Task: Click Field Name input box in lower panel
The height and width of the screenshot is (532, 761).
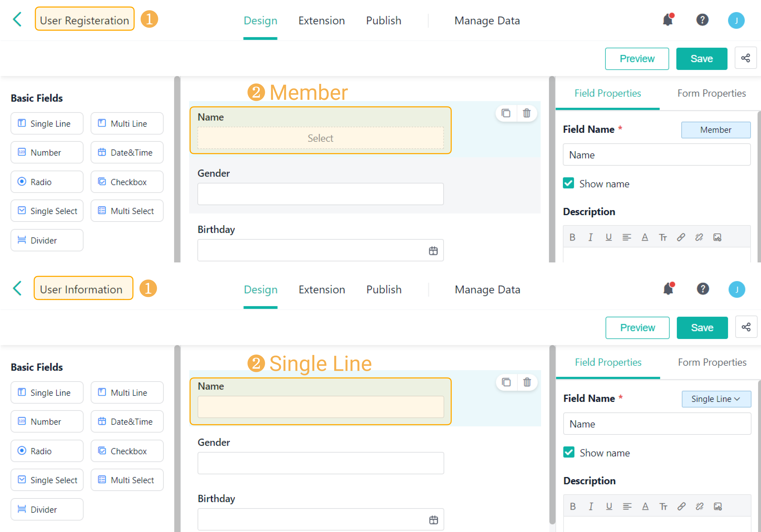Action: [x=657, y=424]
